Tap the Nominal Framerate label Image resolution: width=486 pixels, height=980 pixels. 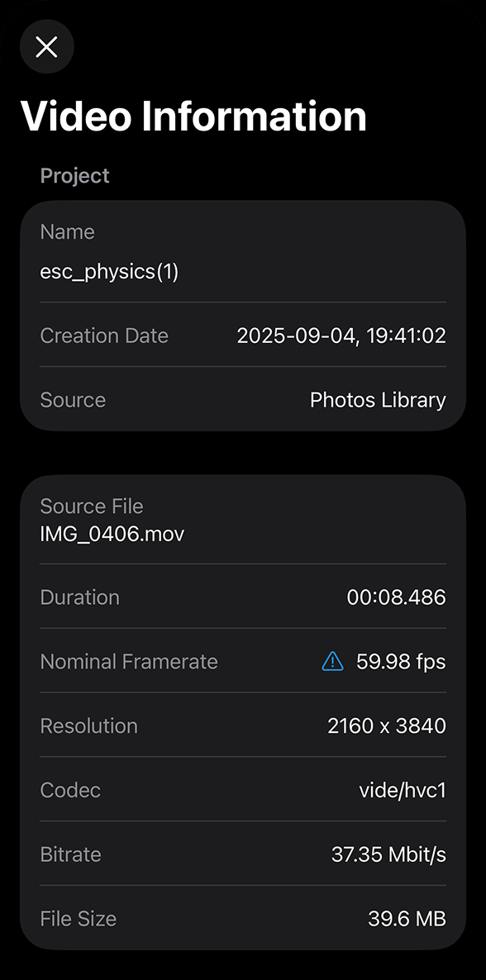click(x=129, y=661)
